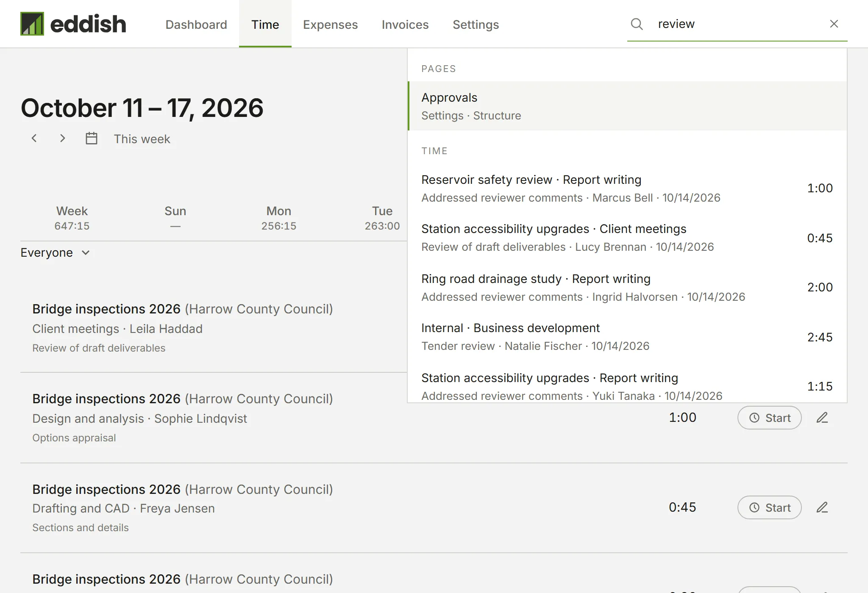
Task: Start timer for Design and analysis entry
Action: 769,418
